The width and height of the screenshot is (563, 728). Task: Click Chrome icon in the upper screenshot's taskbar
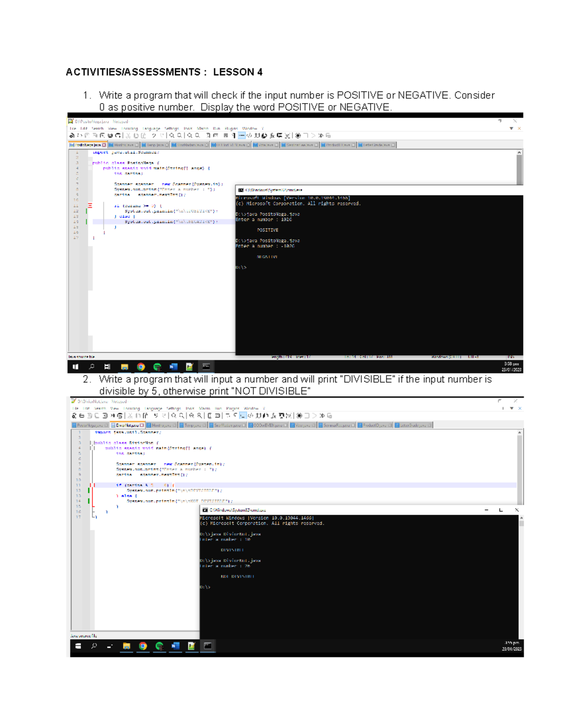click(141, 367)
